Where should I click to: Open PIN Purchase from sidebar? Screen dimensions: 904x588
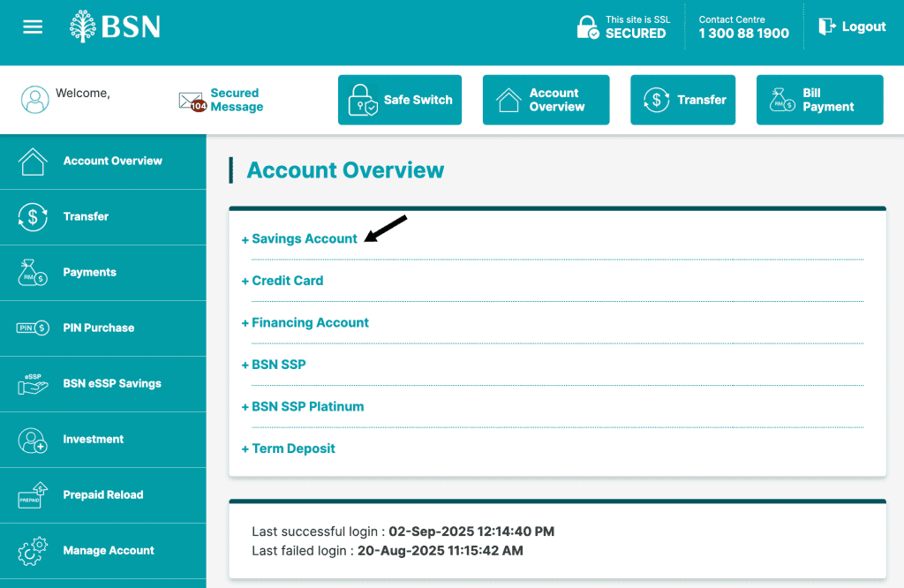click(x=103, y=328)
